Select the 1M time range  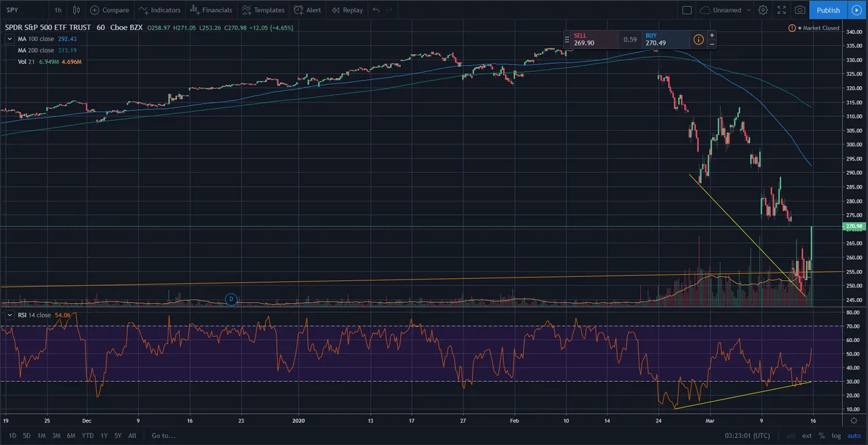coord(41,436)
